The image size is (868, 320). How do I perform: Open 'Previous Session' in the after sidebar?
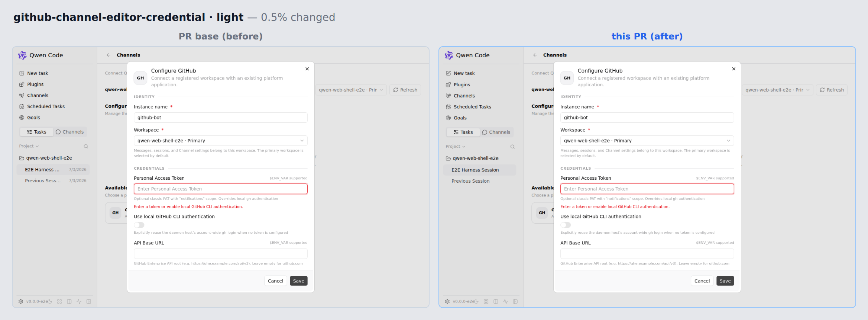click(x=480, y=181)
